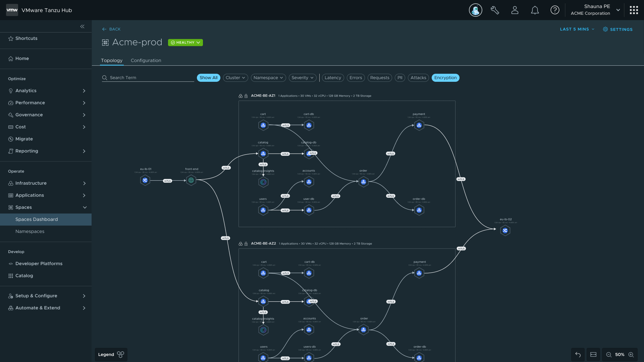Expand the Shauna PE account menu
644x362 pixels.
(x=618, y=10)
